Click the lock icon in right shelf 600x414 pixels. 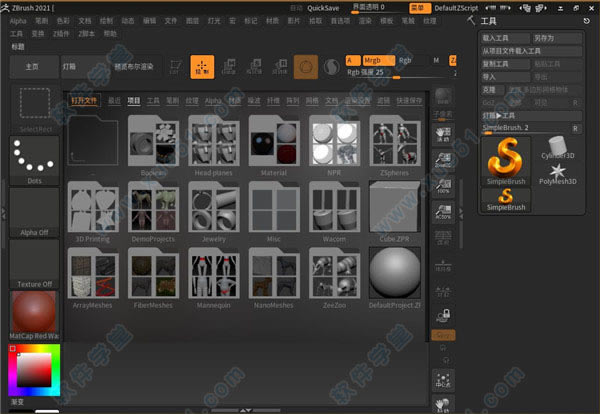coord(443,316)
